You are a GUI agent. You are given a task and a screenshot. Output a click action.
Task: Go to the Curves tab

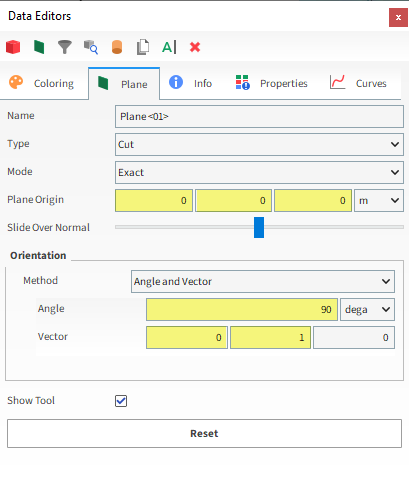[358, 83]
